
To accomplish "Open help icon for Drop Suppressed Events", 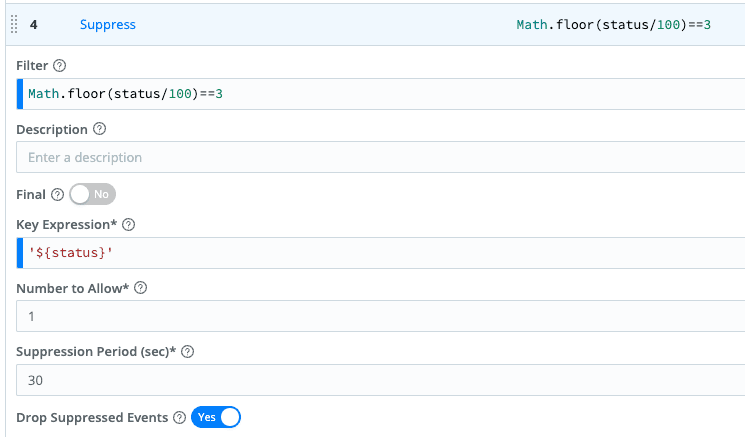I will [x=179, y=417].
